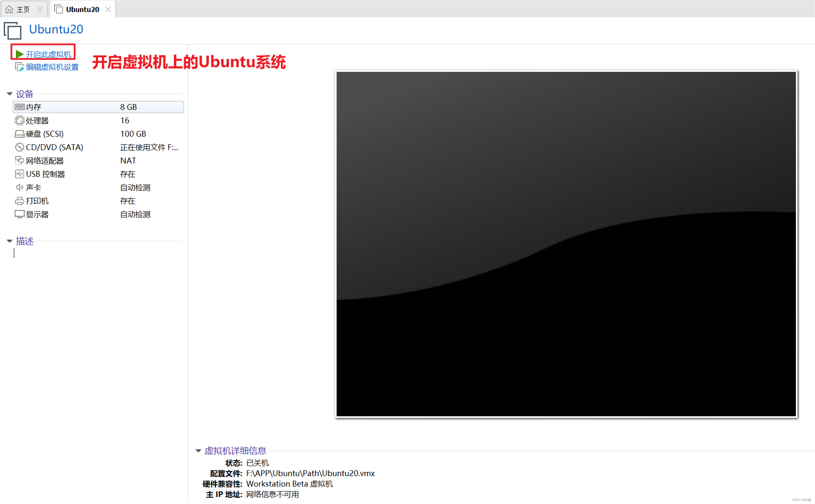Select the 显示器 row label
The height and width of the screenshot is (504, 815).
(37, 214)
